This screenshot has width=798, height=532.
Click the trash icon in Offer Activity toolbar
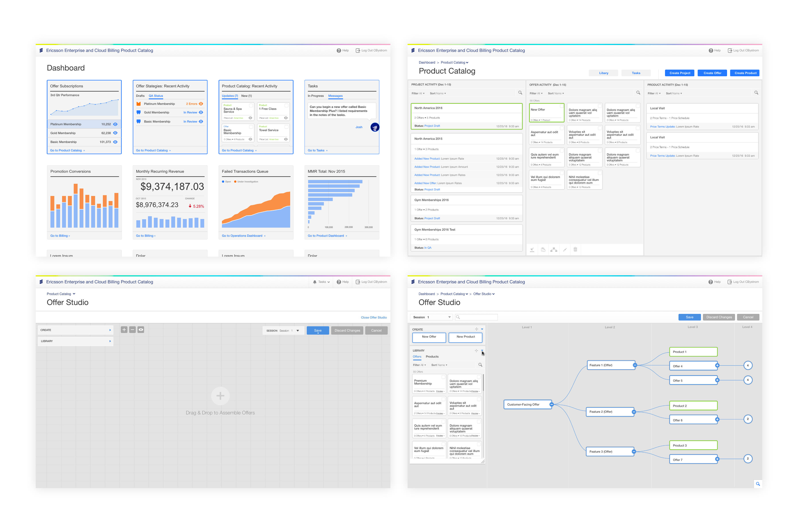point(575,249)
